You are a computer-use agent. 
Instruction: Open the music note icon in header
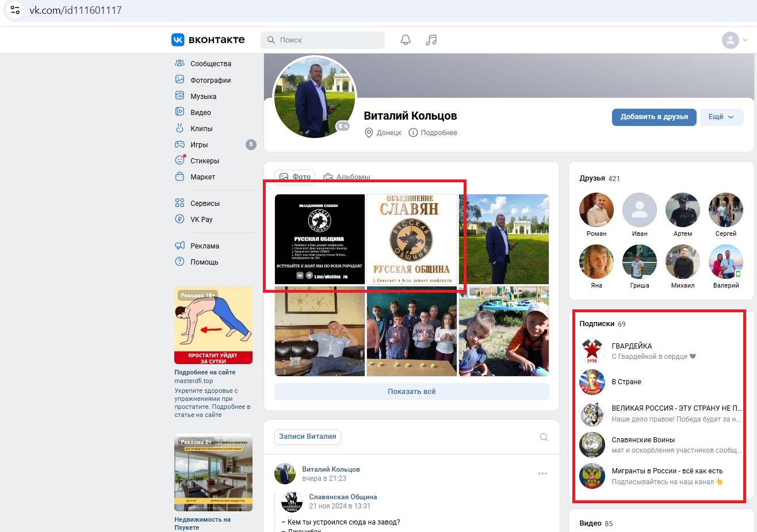(431, 40)
